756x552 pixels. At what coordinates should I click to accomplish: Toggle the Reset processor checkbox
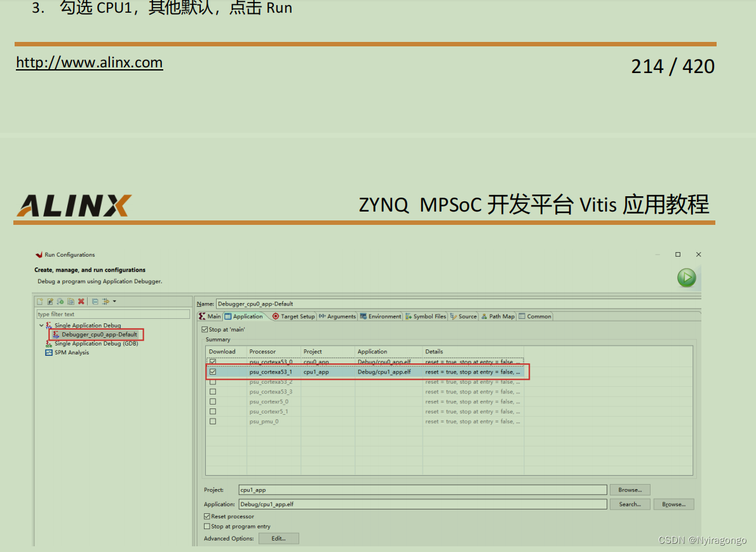click(207, 516)
